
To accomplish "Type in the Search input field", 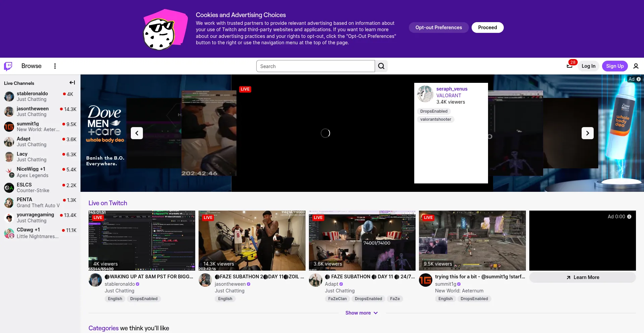I will [x=315, y=66].
